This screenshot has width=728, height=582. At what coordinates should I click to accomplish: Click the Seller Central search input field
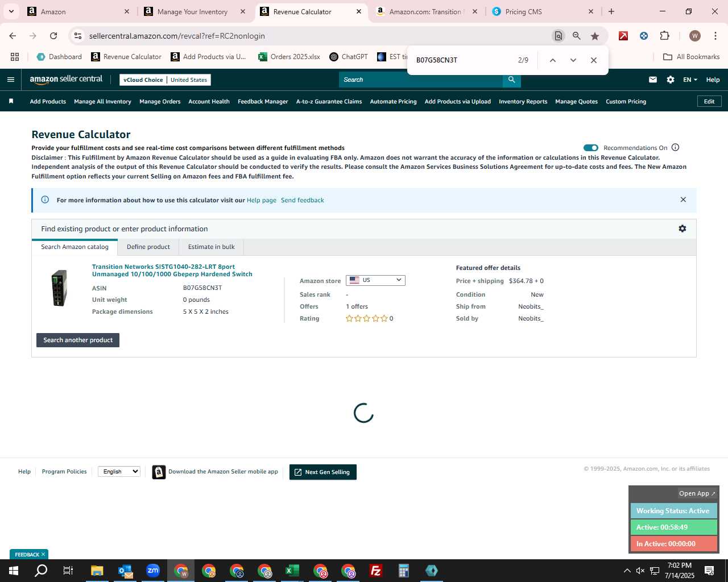(421, 80)
